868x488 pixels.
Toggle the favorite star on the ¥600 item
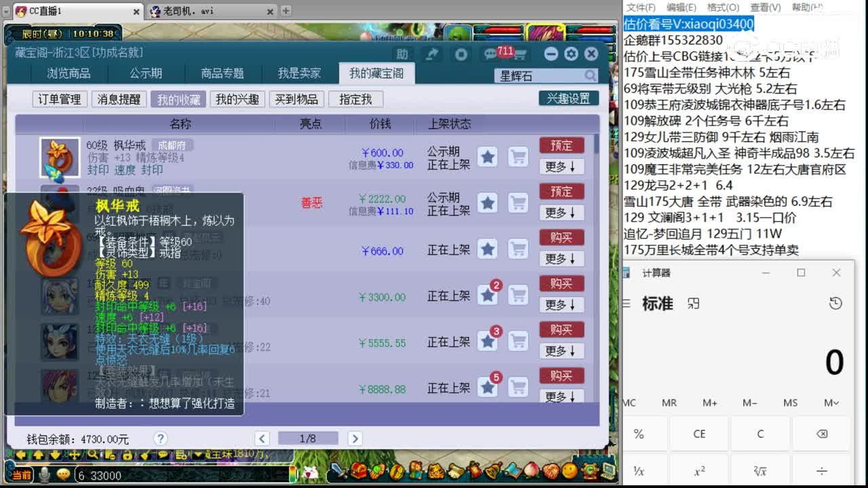(x=488, y=157)
